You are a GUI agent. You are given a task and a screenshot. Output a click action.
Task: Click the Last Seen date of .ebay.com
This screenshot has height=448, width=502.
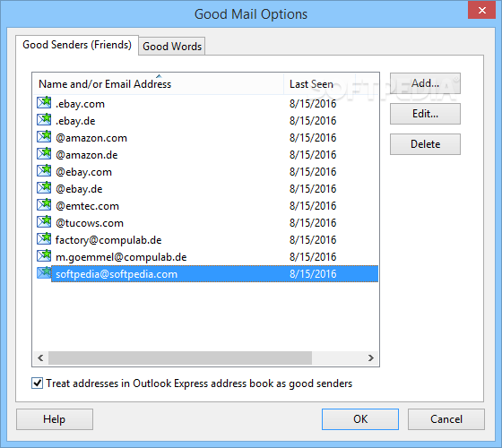pos(313,104)
